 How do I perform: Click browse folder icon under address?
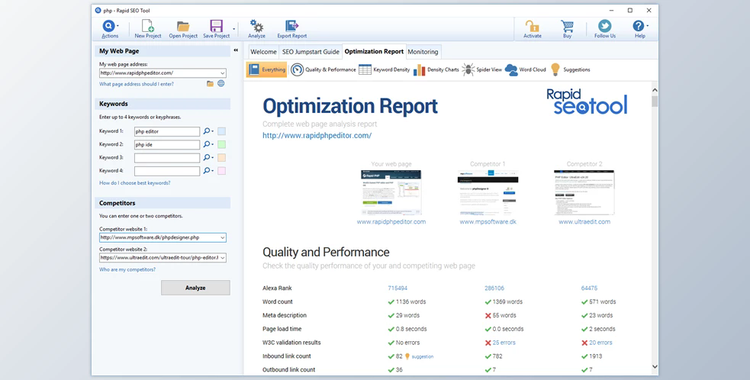click(x=210, y=84)
